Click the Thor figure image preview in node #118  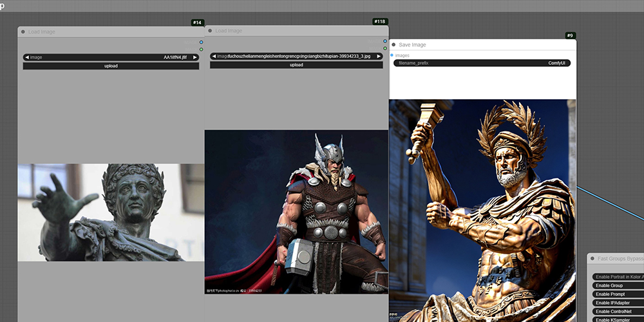pos(296,212)
